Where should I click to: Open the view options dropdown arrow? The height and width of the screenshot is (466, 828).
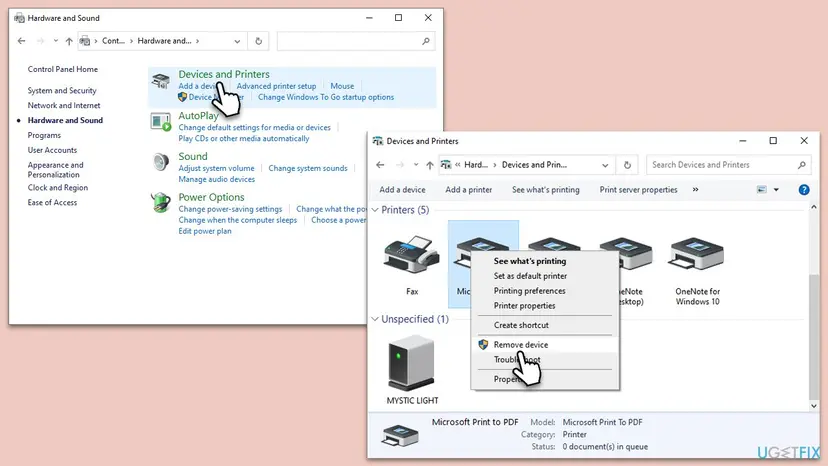[776, 190]
